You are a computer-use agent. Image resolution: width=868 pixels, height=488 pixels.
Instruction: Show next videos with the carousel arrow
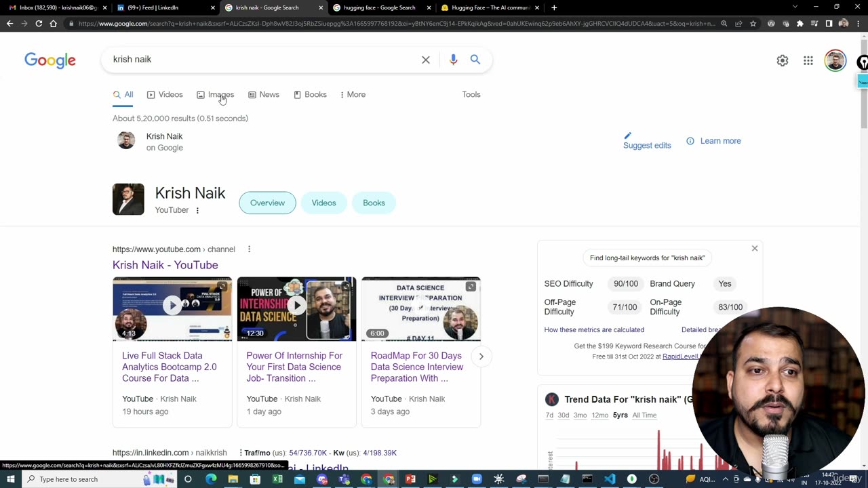[x=481, y=357]
